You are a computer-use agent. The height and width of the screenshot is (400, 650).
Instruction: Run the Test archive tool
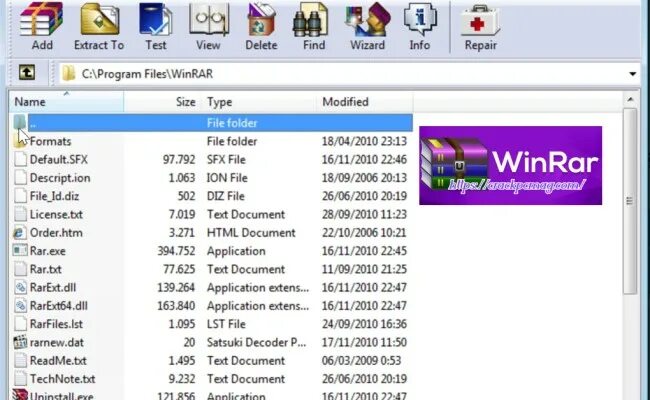(x=155, y=26)
